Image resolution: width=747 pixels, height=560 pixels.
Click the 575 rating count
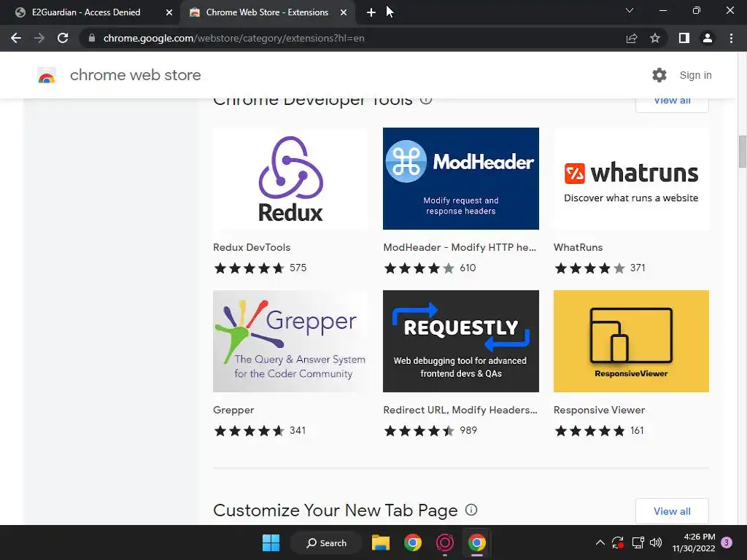click(298, 268)
